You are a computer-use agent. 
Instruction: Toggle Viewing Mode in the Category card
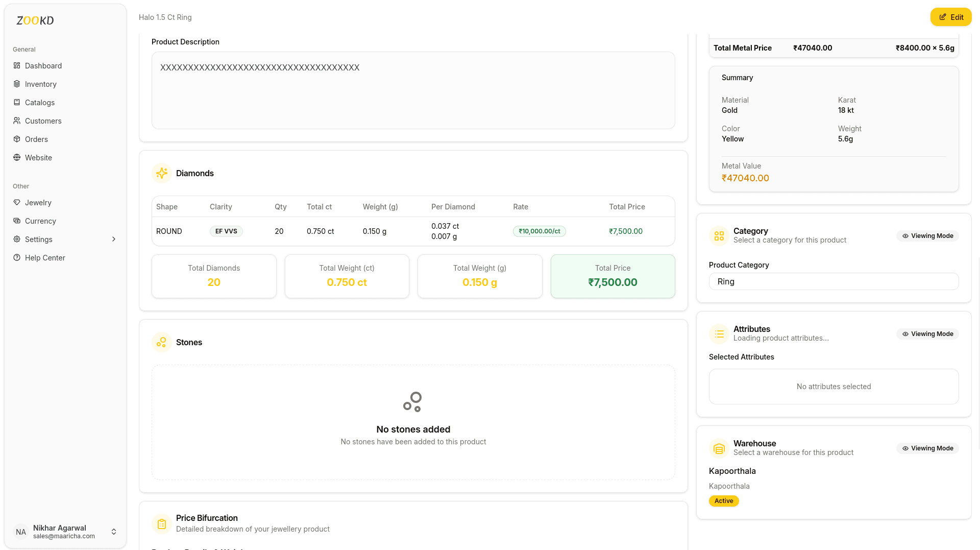(x=927, y=236)
